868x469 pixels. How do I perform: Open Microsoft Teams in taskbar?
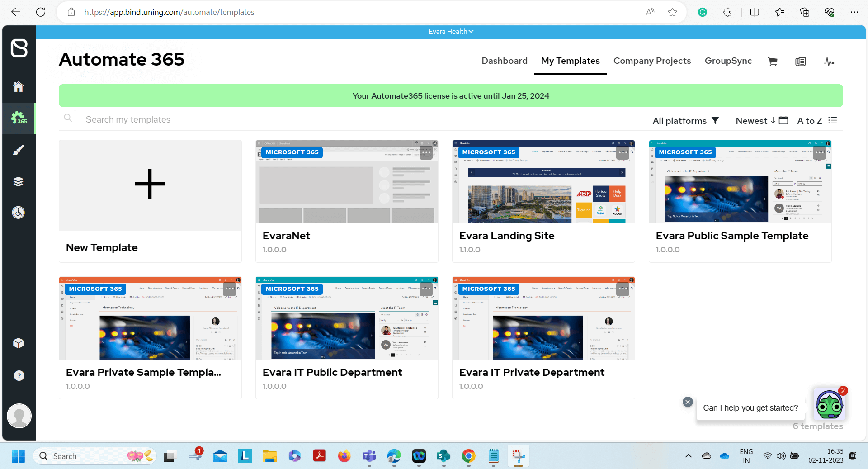pyautogui.click(x=369, y=456)
